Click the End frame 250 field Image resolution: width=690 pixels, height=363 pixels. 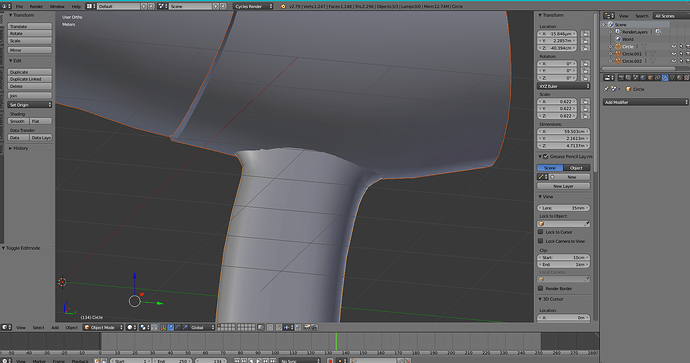pyautogui.click(x=172, y=361)
